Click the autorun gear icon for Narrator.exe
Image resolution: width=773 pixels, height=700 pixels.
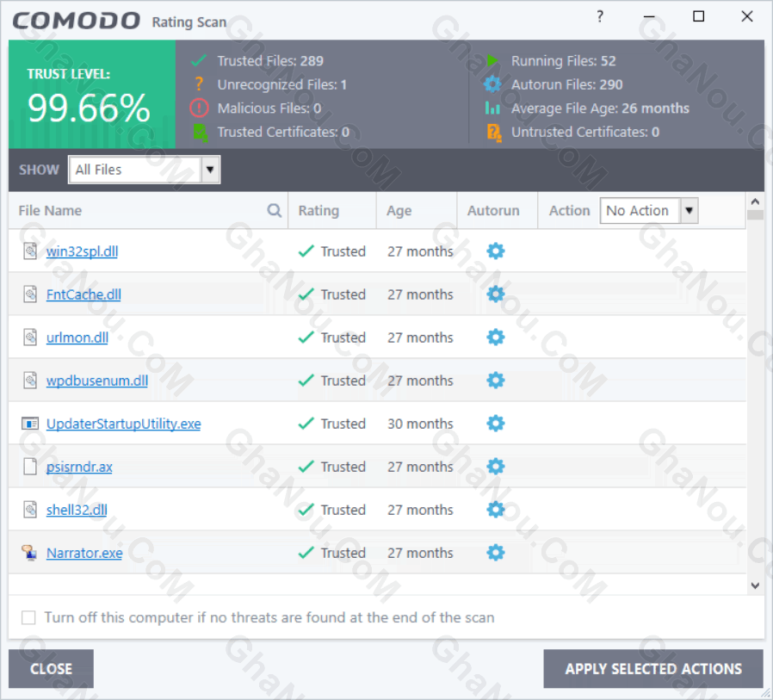pyautogui.click(x=496, y=553)
